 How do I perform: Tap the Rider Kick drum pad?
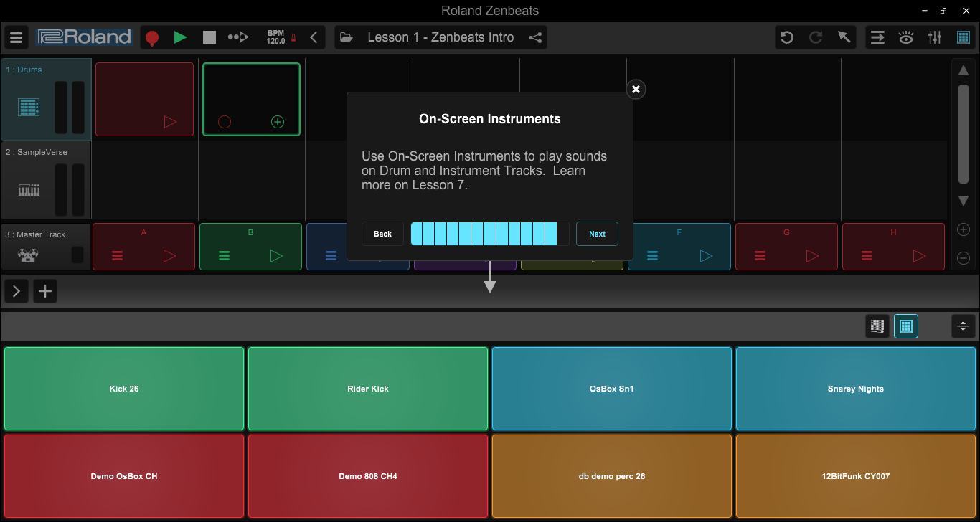(x=368, y=389)
